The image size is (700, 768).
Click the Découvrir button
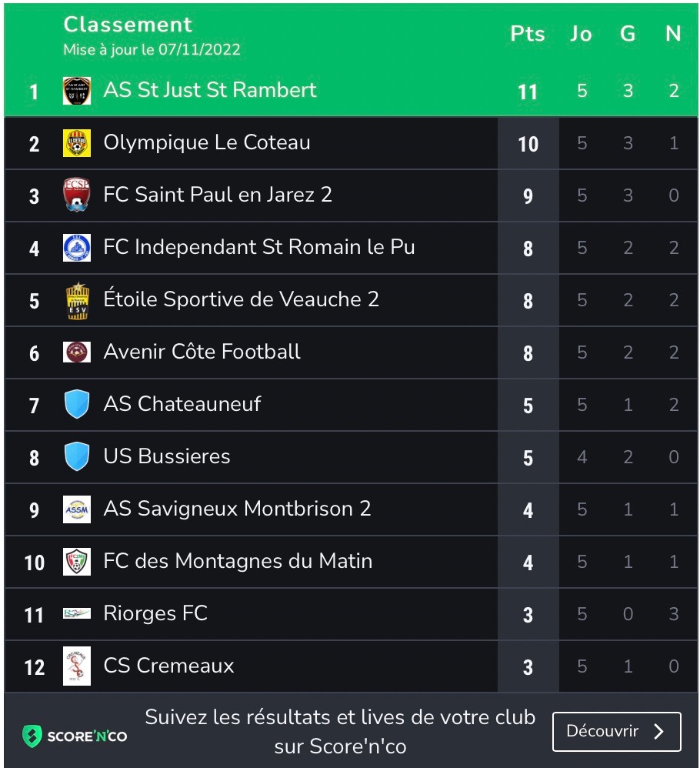pos(617,732)
